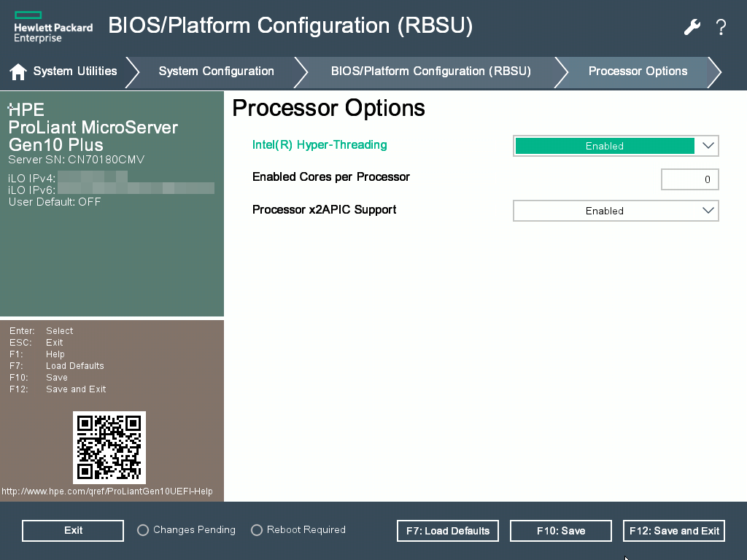Screen dimensions: 747x560
Task: Click F7: Load Defaults button
Action: click(x=448, y=531)
